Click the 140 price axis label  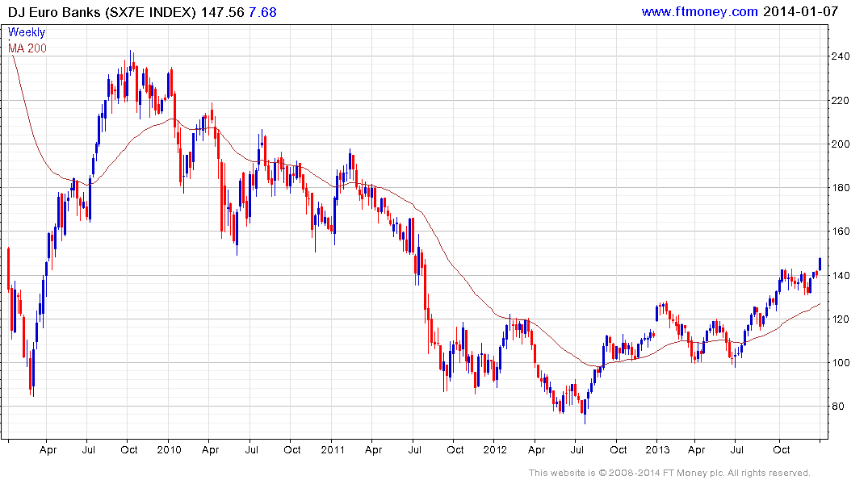(841, 275)
